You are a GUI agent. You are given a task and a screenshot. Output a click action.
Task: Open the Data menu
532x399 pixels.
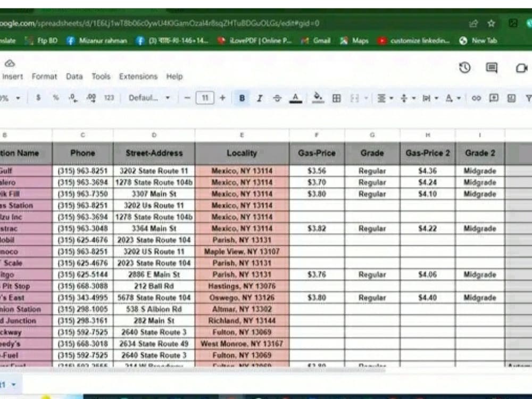tap(74, 76)
